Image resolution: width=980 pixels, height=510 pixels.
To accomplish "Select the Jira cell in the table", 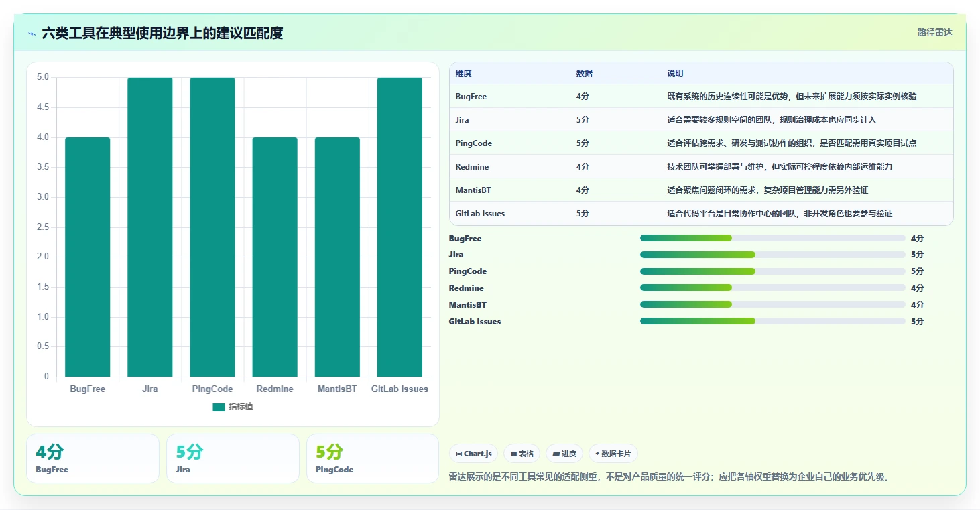I will [462, 120].
